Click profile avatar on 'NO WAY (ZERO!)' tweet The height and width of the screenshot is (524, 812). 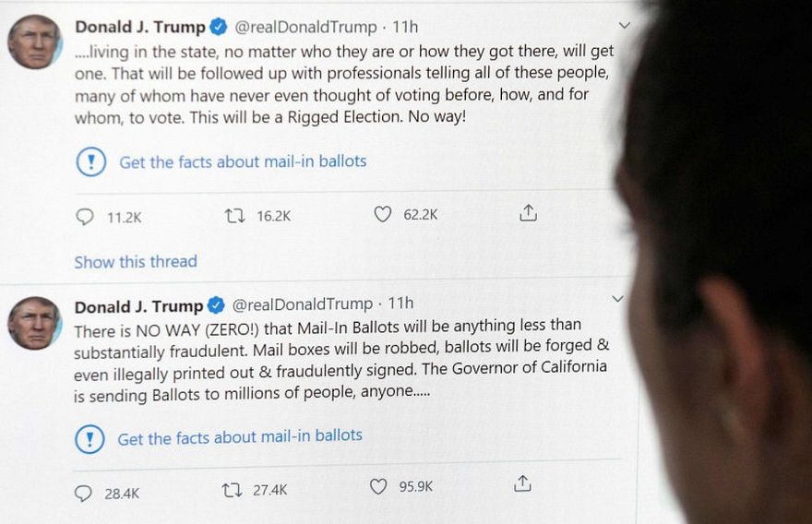click(35, 323)
